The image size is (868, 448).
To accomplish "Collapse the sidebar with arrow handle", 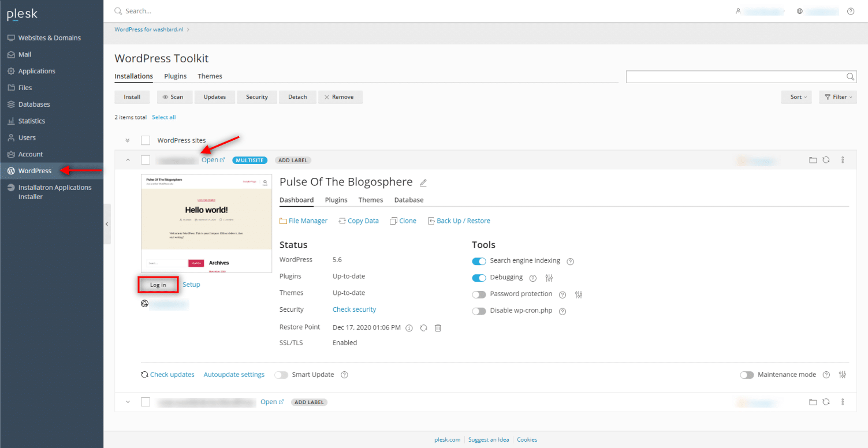I will tap(107, 224).
